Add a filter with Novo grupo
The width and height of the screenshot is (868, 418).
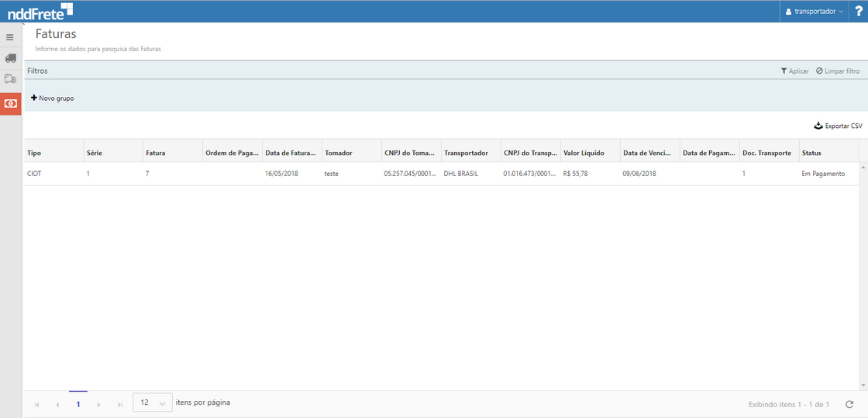53,98
